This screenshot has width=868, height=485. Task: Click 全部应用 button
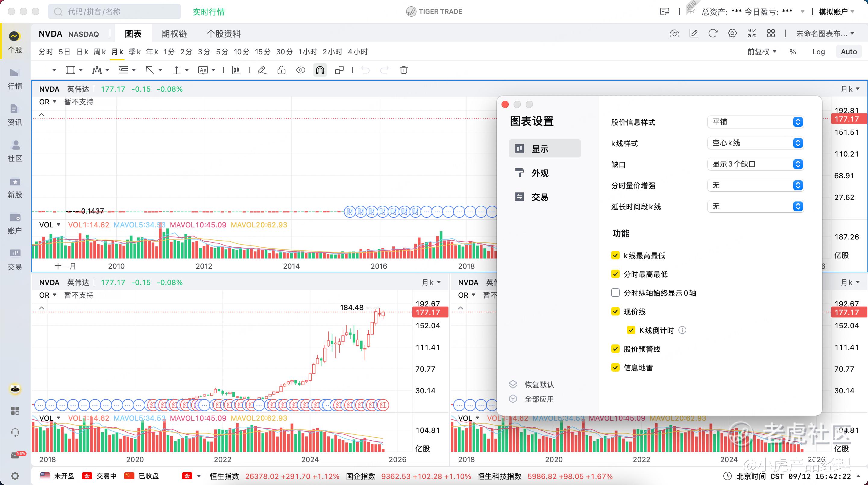click(539, 399)
